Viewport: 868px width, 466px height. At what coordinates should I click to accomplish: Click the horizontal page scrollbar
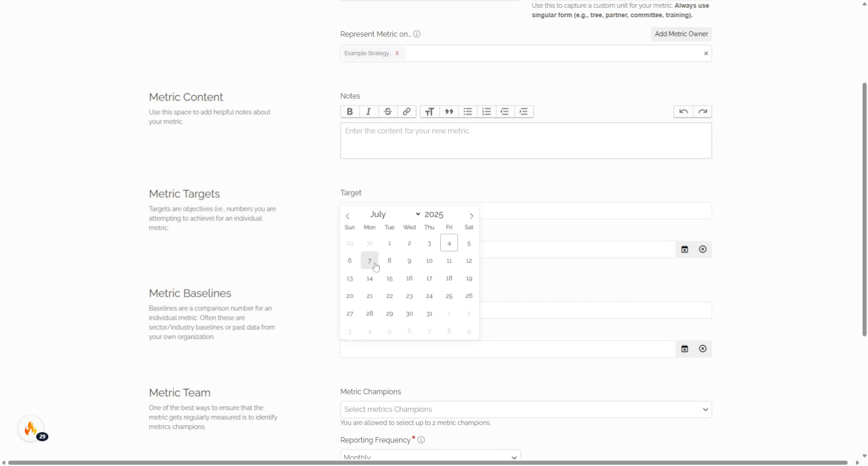428,463
